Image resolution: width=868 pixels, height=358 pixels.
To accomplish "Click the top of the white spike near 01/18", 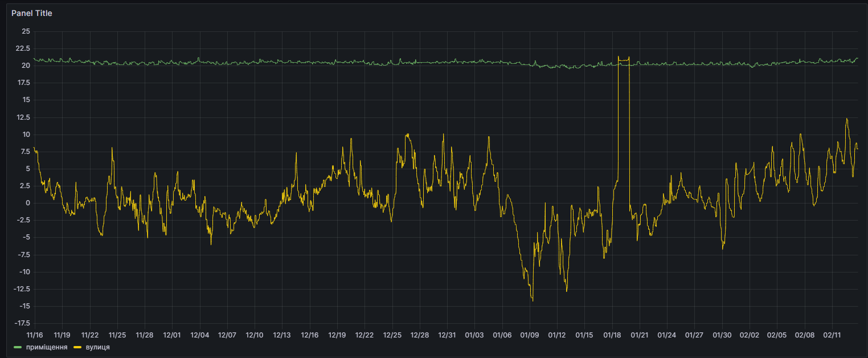I will pos(618,56).
